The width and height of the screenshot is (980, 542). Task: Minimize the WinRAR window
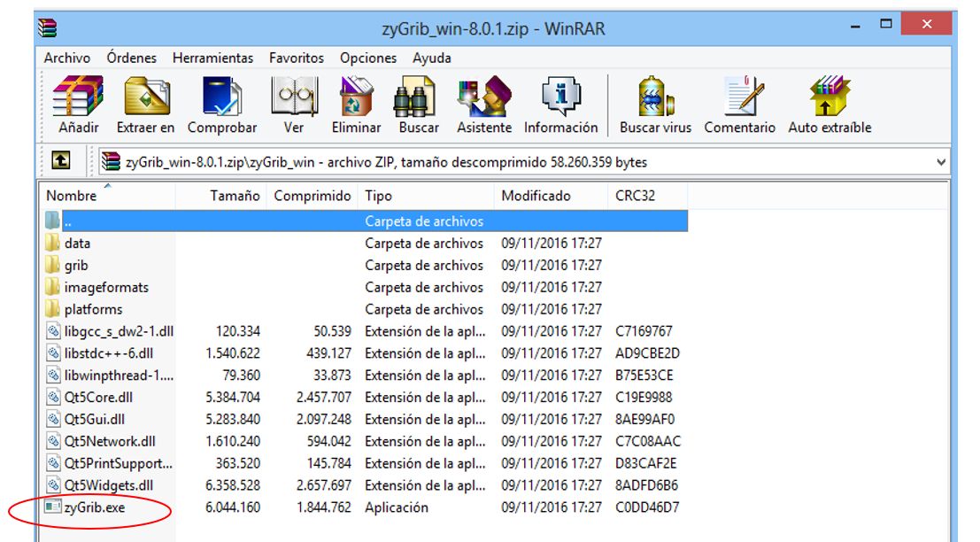point(855,27)
